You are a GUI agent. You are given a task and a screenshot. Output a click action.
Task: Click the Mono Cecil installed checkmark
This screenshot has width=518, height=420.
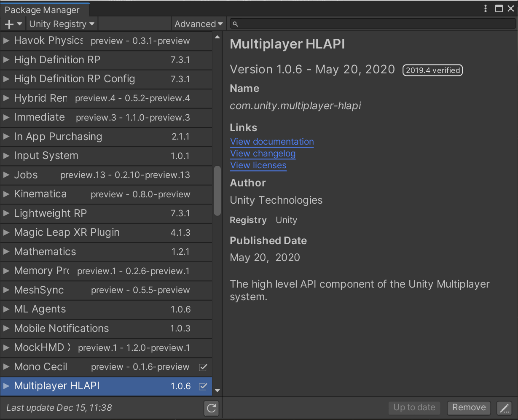[x=203, y=367]
